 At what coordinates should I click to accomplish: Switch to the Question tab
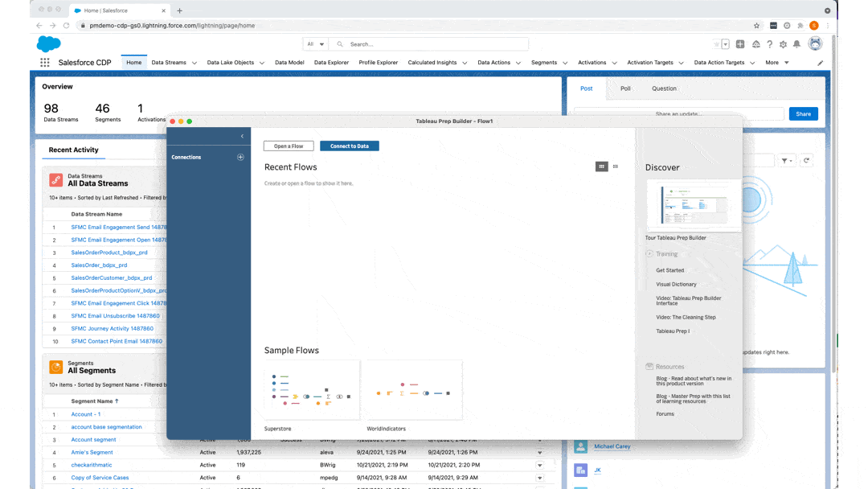(664, 88)
